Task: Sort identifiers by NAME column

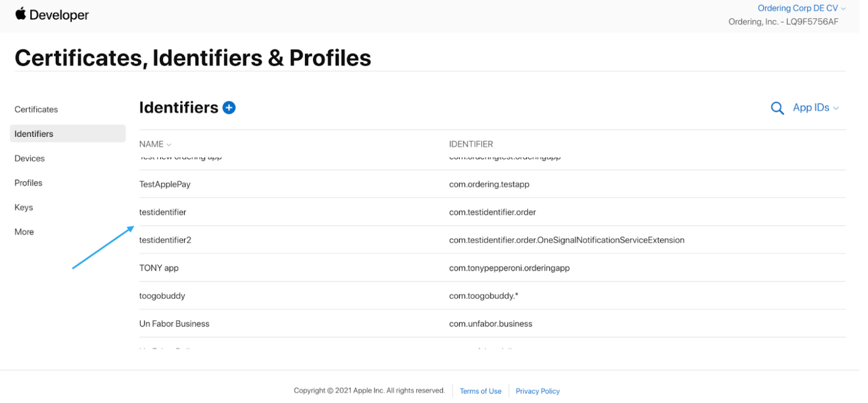Action: point(155,144)
